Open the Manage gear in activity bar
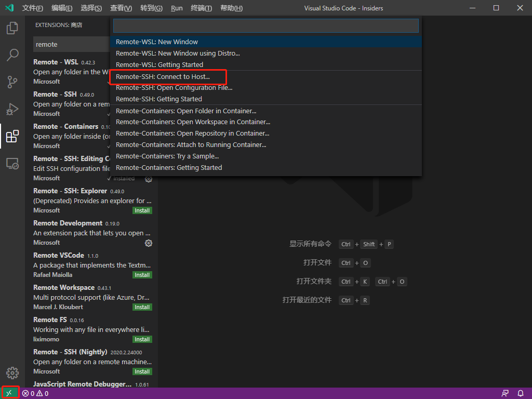The width and height of the screenshot is (532, 399). tap(12, 373)
